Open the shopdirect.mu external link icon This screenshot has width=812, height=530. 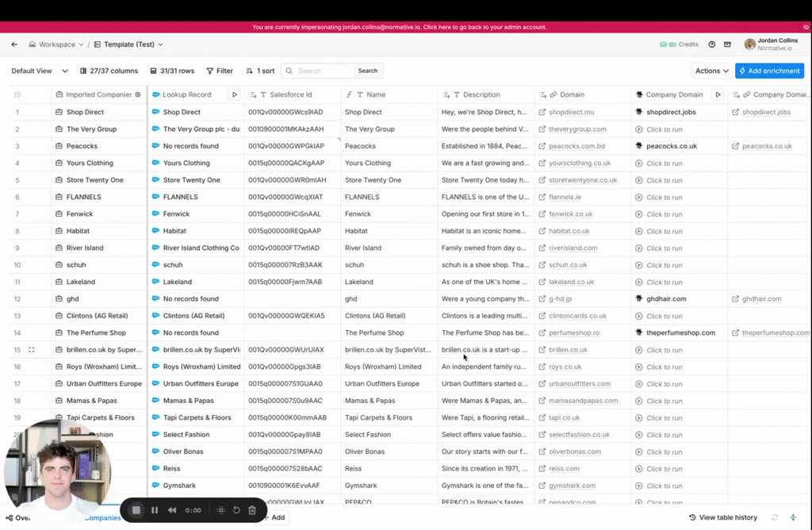coord(542,113)
